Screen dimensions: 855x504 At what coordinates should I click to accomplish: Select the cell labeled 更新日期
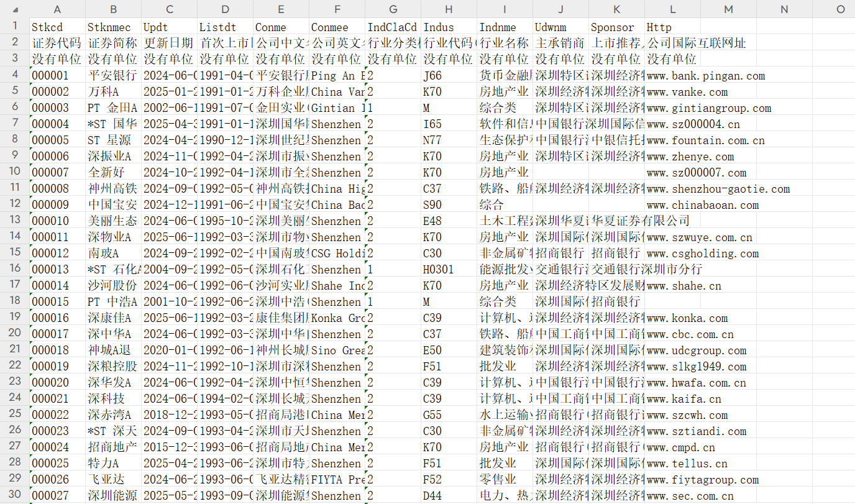pyautogui.click(x=170, y=43)
